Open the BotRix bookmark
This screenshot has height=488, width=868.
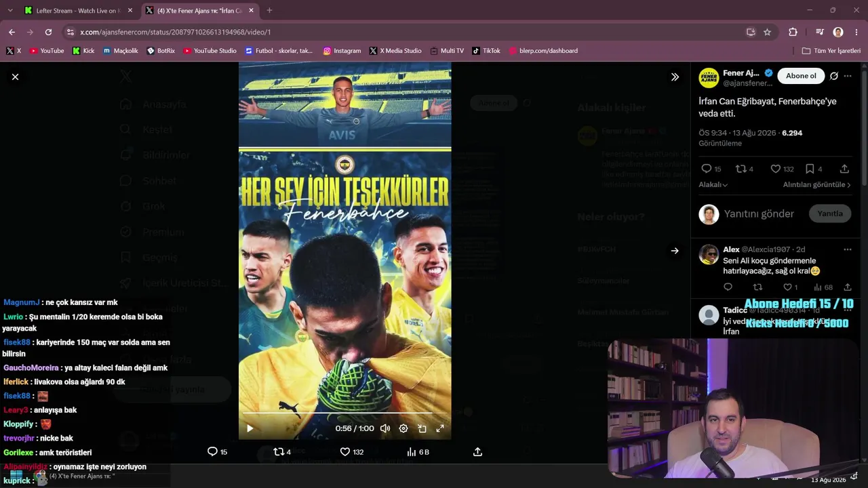[x=161, y=51]
